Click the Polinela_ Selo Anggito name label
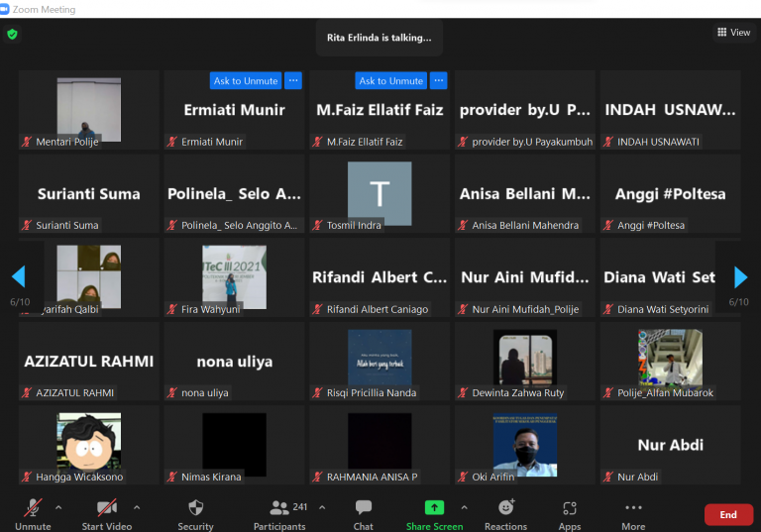The image size is (761, 532). pos(239,225)
